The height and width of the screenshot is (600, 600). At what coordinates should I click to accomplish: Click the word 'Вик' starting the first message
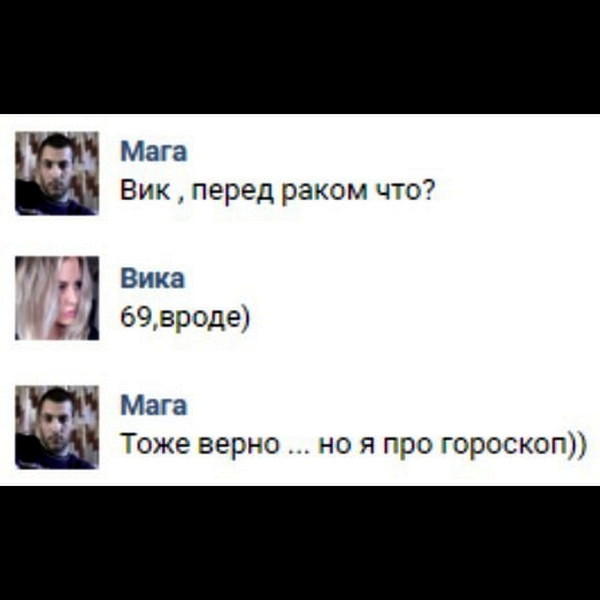(145, 190)
